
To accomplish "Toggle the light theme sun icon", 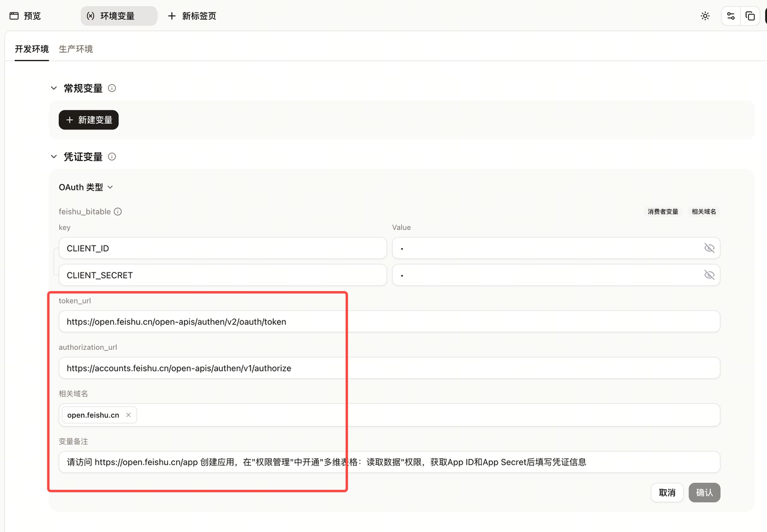I will pyautogui.click(x=705, y=16).
